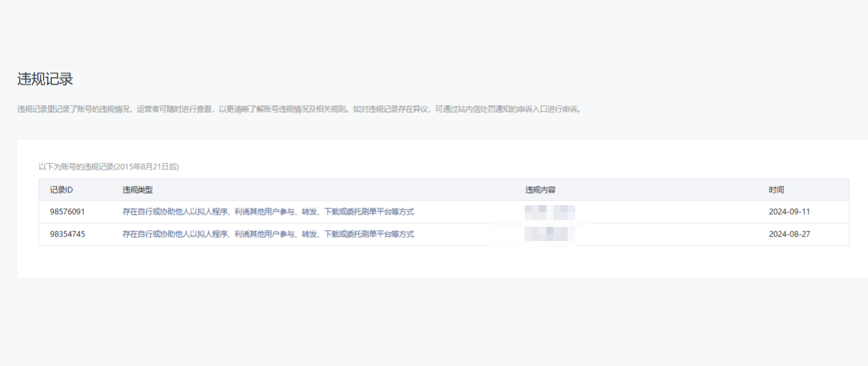This screenshot has width=868, height=366.
Task: Click the date 2024-08-27
Action: [789, 234]
